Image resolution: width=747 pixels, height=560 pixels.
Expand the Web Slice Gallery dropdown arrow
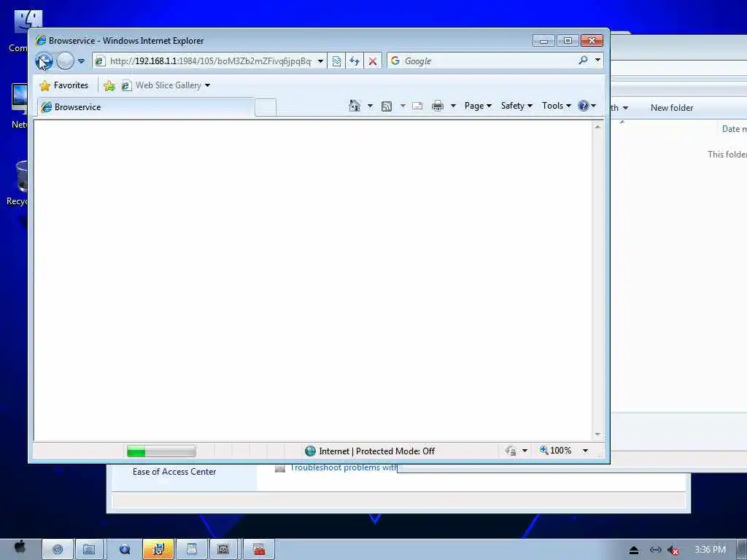tap(207, 86)
